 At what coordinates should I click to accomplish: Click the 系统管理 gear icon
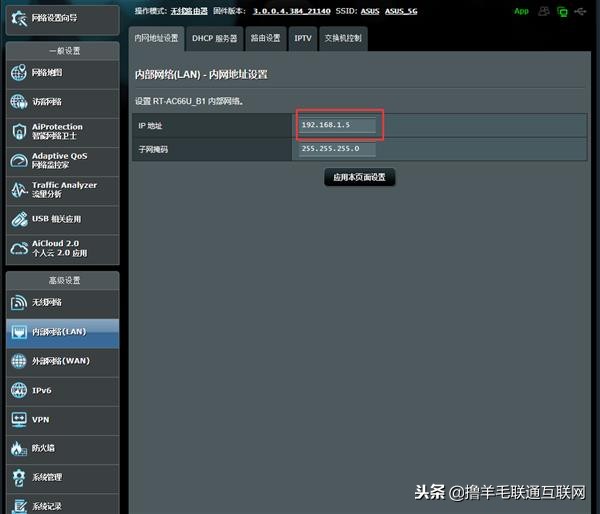coord(19,478)
